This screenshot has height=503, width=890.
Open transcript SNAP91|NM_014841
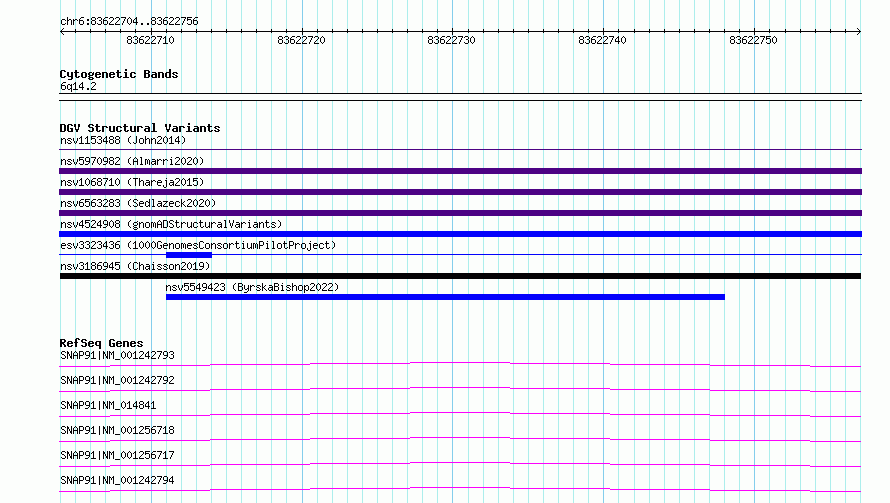click(x=108, y=405)
